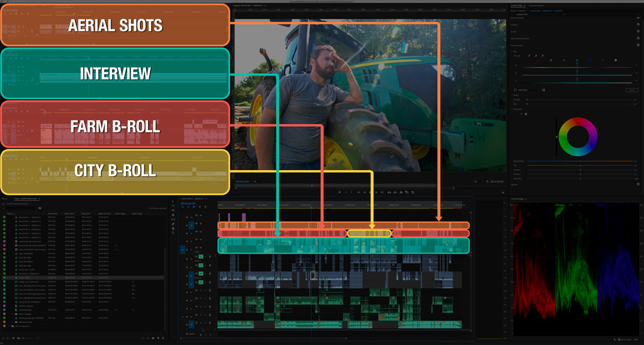This screenshot has width=644, height=345.
Task: Select the Selection tool in timeline toolbar
Action: tap(173, 201)
